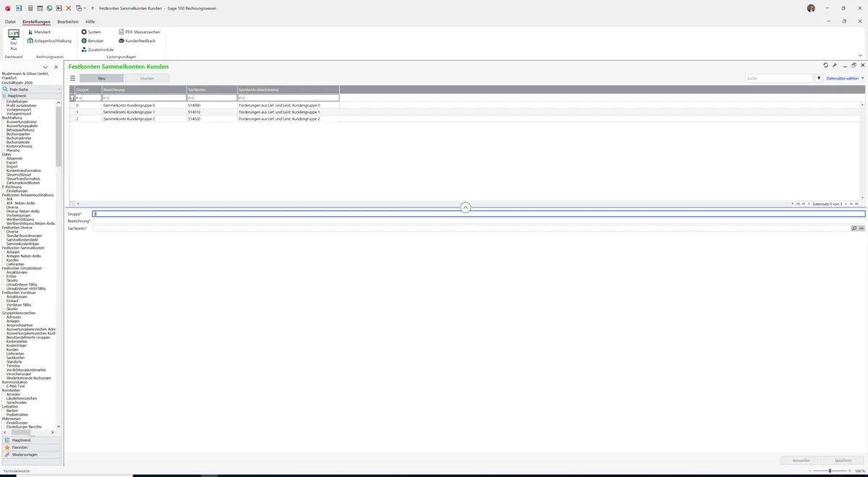Expand the Freie Suche dropdown

(x=59, y=89)
